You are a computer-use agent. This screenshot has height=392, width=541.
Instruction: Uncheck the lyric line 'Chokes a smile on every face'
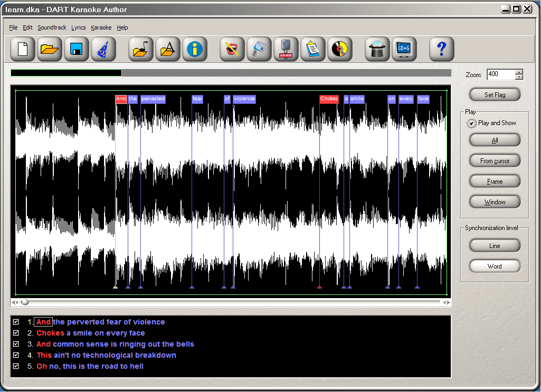[16, 332]
